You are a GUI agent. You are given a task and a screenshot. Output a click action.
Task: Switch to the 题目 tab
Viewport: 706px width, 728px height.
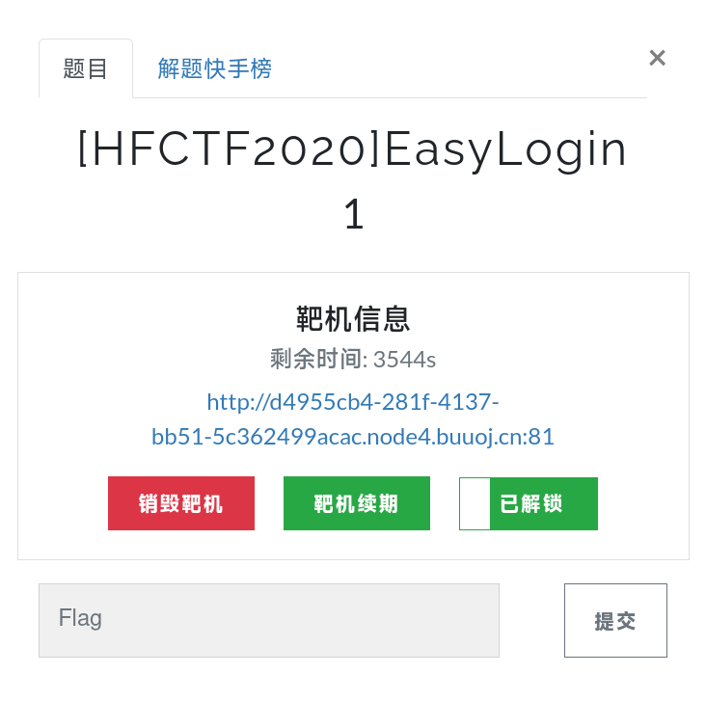86,68
